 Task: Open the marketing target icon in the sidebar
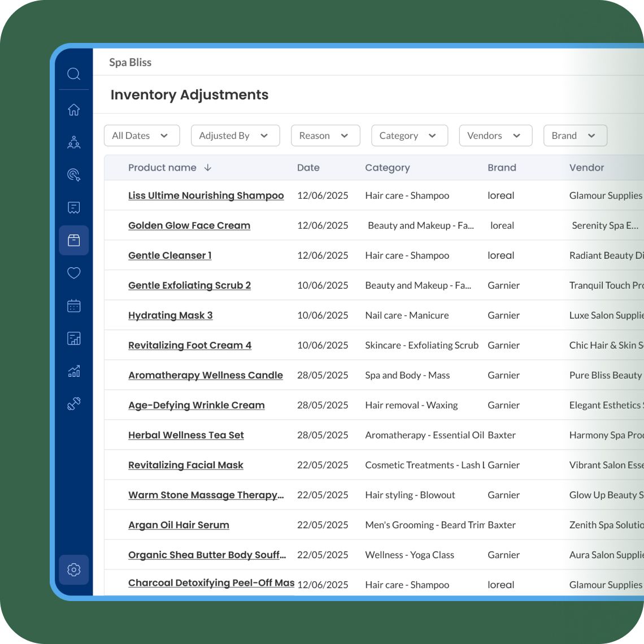point(73,175)
